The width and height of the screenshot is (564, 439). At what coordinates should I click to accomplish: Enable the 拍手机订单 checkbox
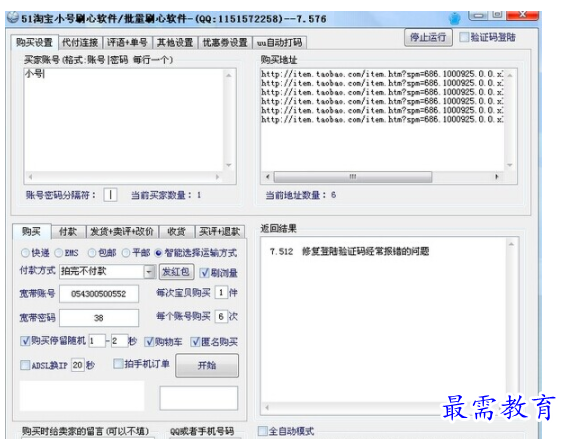(x=118, y=363)
